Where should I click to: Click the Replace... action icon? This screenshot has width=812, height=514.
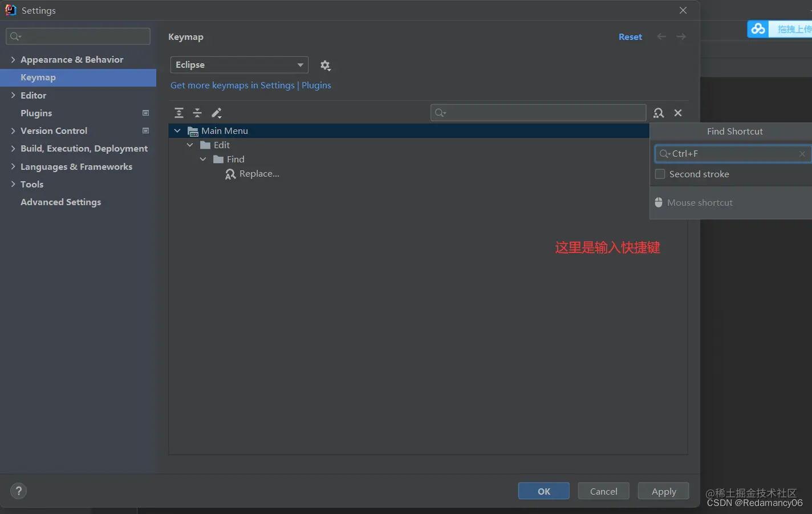(230, 174)
